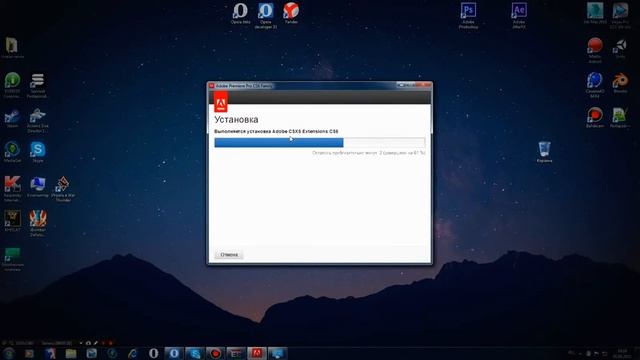Open the Cinema 4D desktop shortcut
This screenshot has width=640, height=360.
595,85
